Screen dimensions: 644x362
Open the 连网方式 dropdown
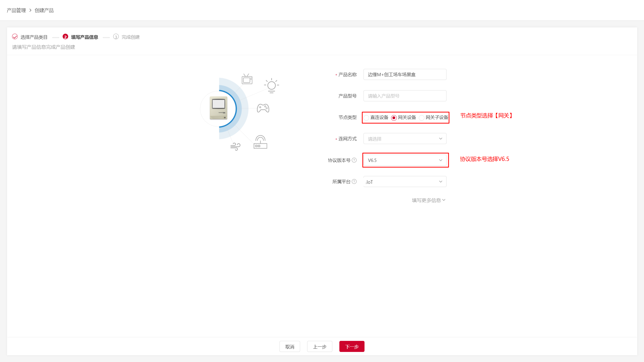(x=405, y=139)
